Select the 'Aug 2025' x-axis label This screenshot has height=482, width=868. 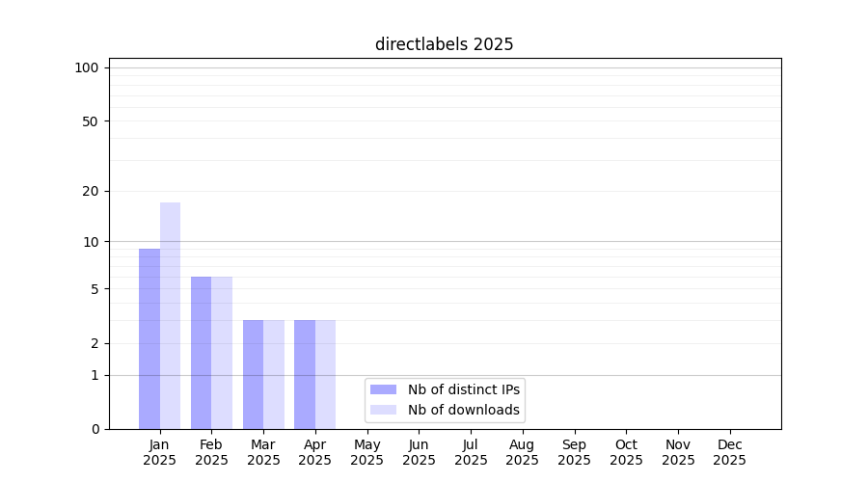[523, 452]
